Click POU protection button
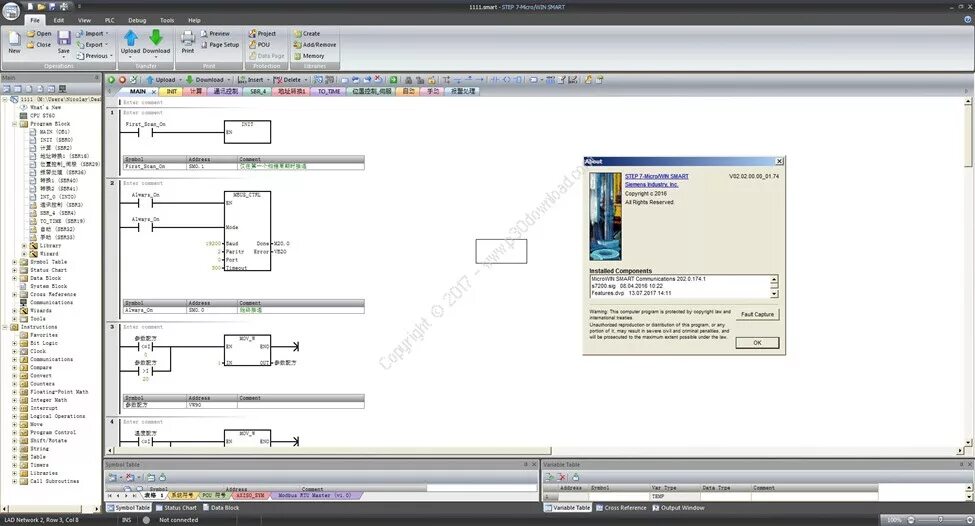The width and height of the screenshot is (975, 526). (260, 45)
